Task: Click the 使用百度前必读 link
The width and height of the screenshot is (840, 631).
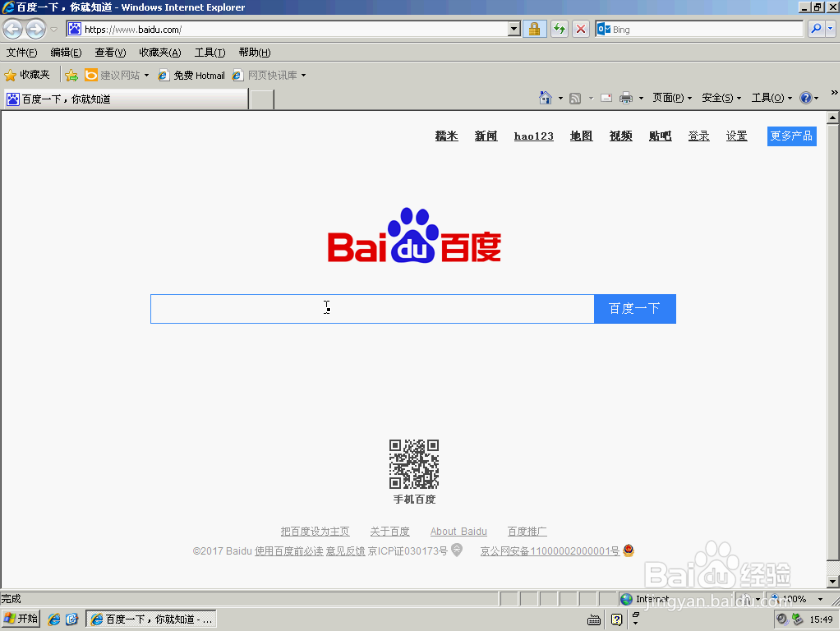Action: (289, 551)
